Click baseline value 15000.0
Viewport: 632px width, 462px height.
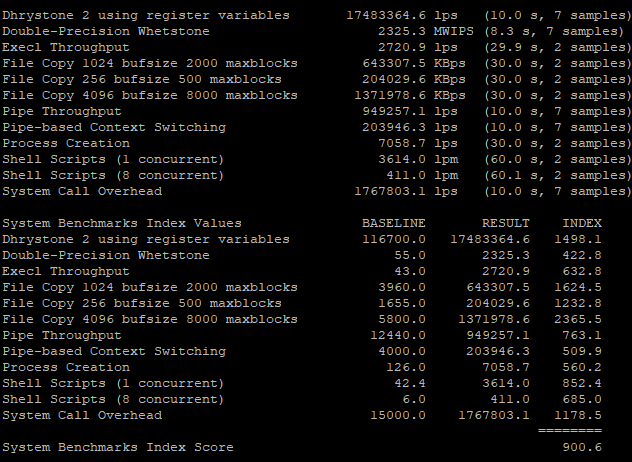point(397,415)
